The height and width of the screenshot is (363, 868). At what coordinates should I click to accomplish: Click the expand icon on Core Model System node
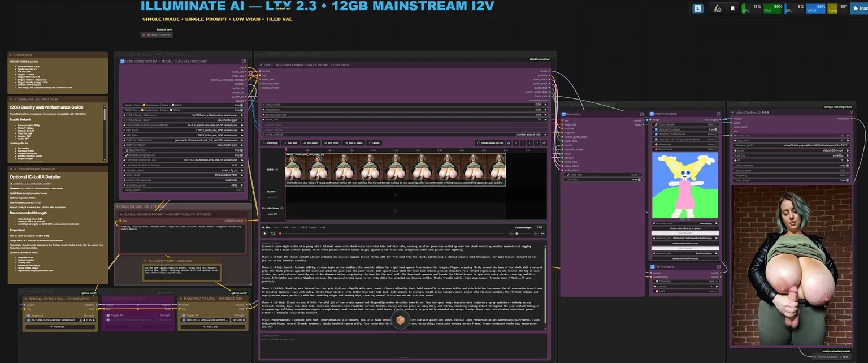(x=244, y=61)
